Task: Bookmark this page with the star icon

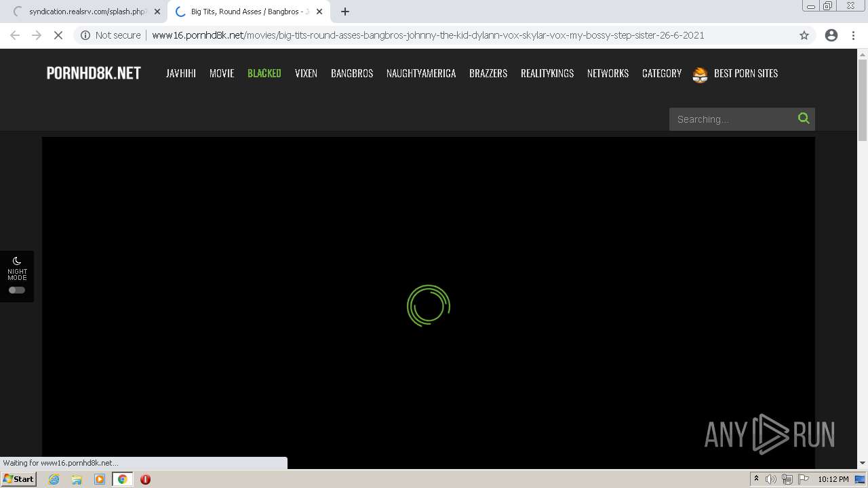Action: coord(804,35)
